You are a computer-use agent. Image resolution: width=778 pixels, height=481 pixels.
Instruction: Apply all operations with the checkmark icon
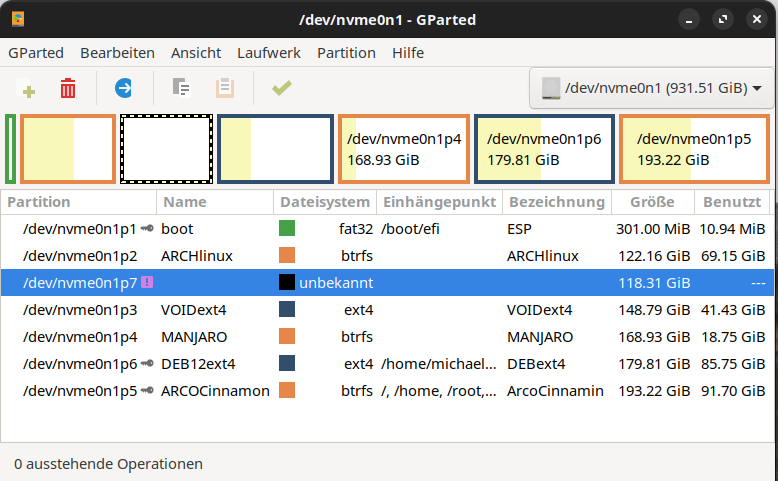[281, 89]
